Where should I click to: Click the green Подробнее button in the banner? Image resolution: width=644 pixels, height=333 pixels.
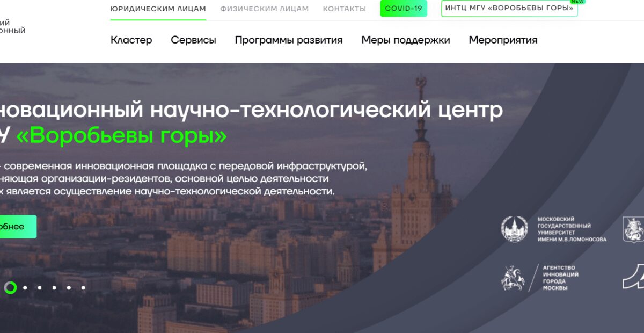click(16, 227)
